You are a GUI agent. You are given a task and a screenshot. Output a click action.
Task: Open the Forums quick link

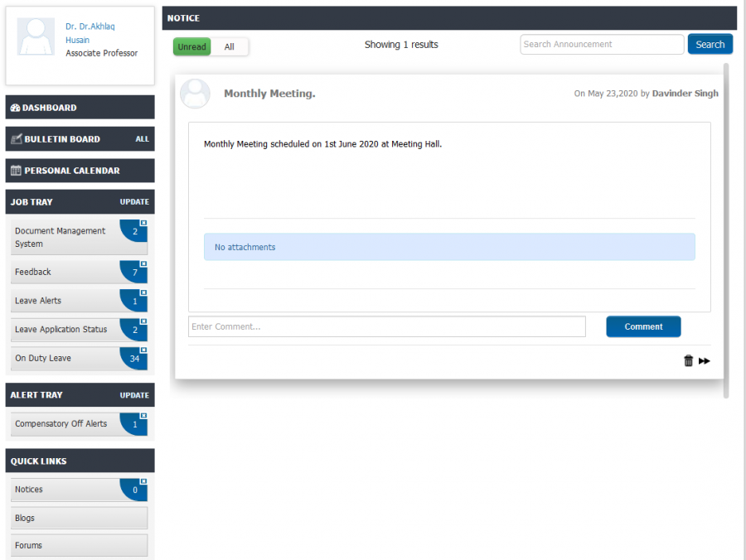(x=79, y=545)
